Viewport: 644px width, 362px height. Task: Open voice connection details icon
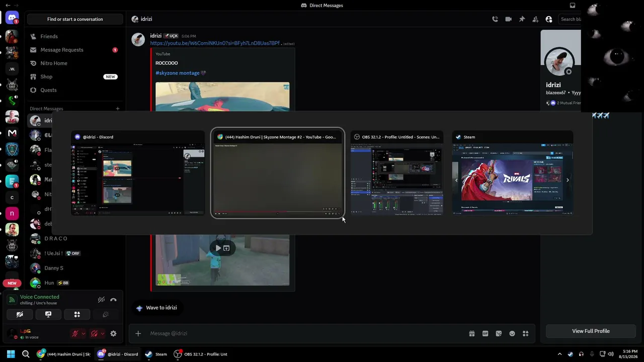[x=12, y=300]
